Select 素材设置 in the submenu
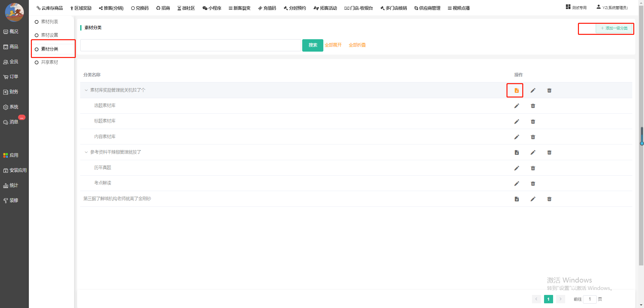The image size is (644, 308). tap(49, 35)
